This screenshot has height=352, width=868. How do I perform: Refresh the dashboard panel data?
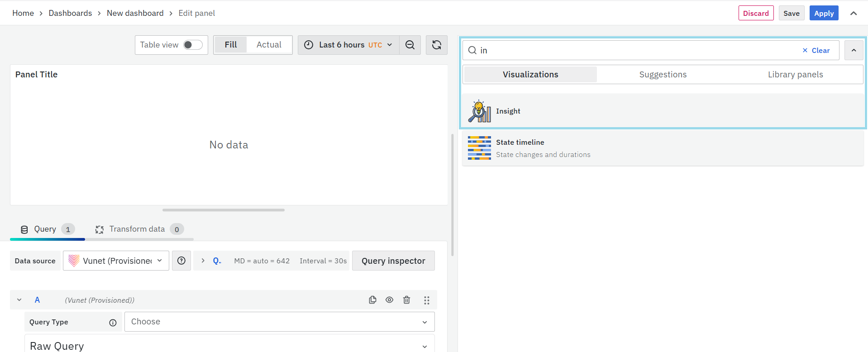[436, 45]
